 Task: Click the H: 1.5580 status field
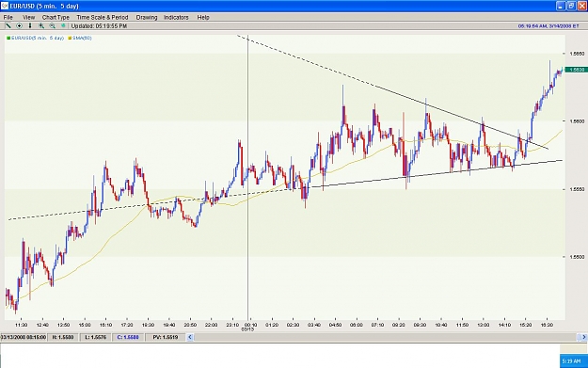coord(63,337)
